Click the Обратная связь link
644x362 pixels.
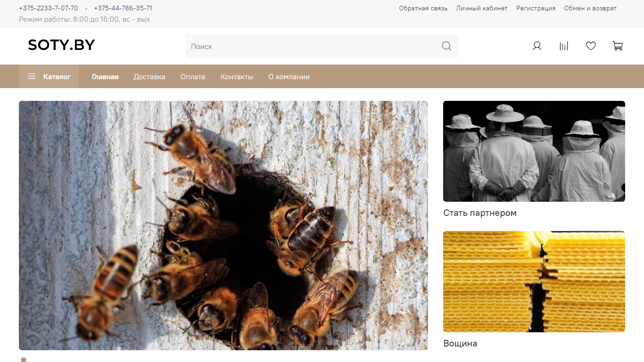click(x=423, y=8)
